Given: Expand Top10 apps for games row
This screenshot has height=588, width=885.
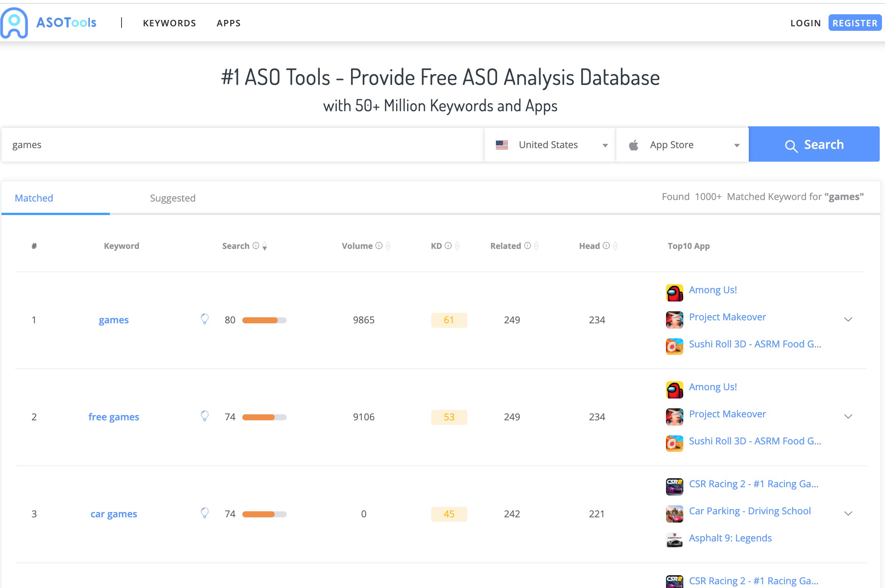Looking at the screenshot, I should (848, 320).
